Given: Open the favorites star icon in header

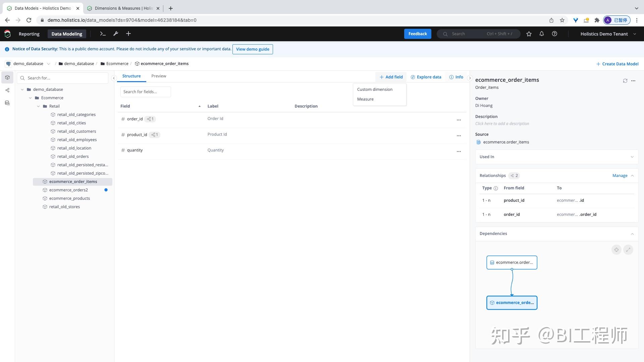Looking at the screenshot, I should (529, 34).
